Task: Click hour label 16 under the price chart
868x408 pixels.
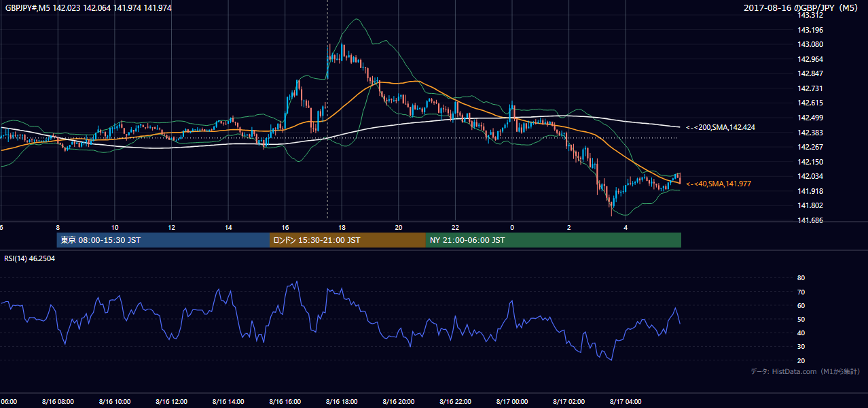Action: click(285, 227)
